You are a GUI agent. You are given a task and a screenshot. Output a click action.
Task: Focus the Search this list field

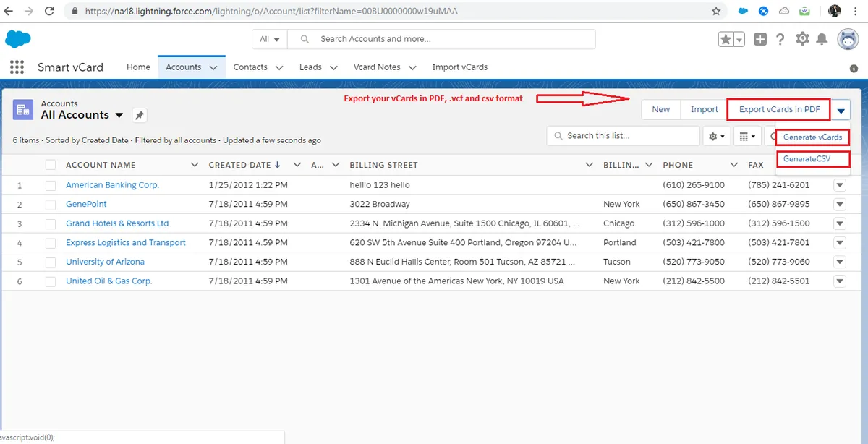click(624, 136)
